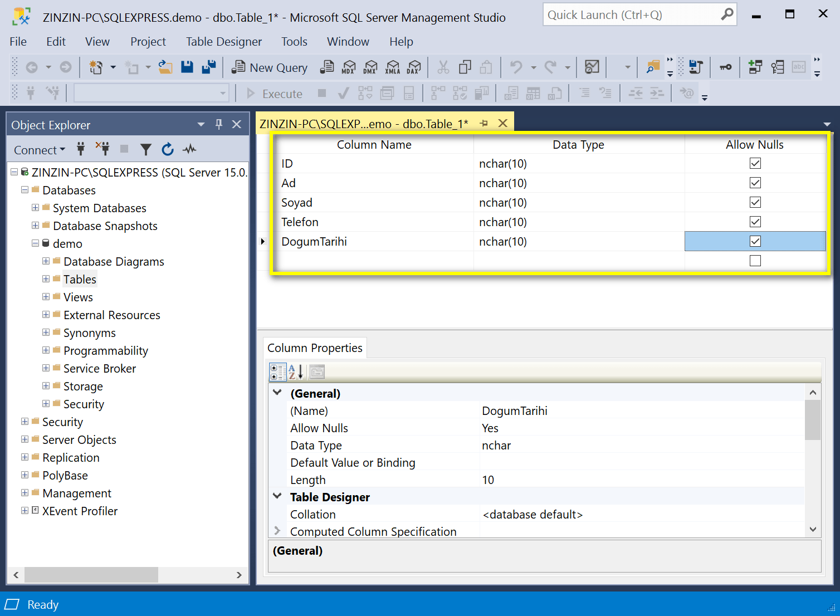Click Navigate Backward arrow icon

[x=32, y=67]
